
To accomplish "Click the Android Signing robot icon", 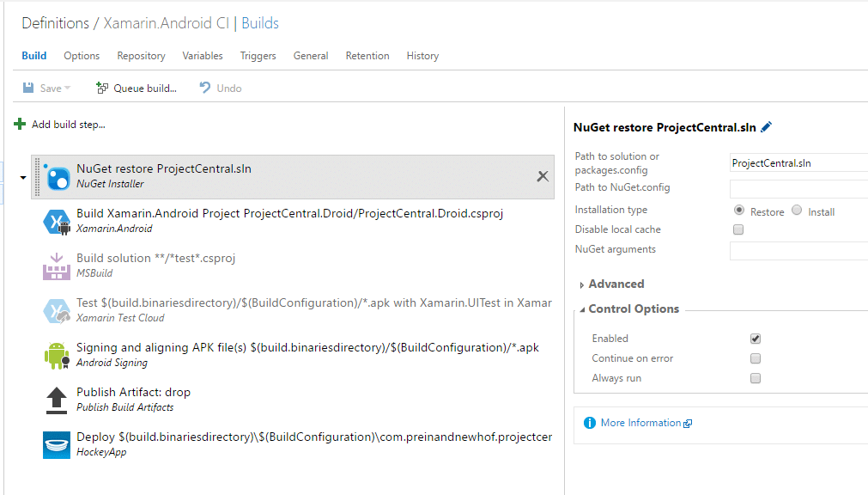I will 57,356.
